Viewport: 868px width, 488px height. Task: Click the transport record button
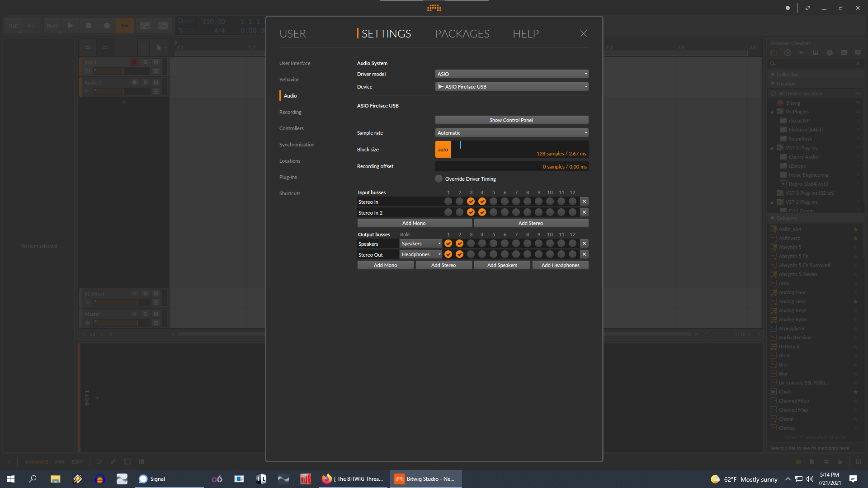click(x=107, y=26)
